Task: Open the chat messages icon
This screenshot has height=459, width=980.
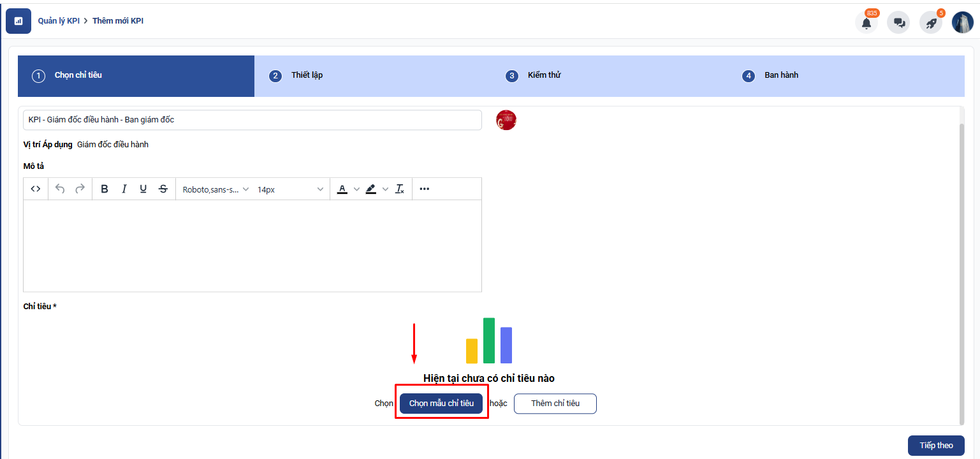Action: point(899,23)
